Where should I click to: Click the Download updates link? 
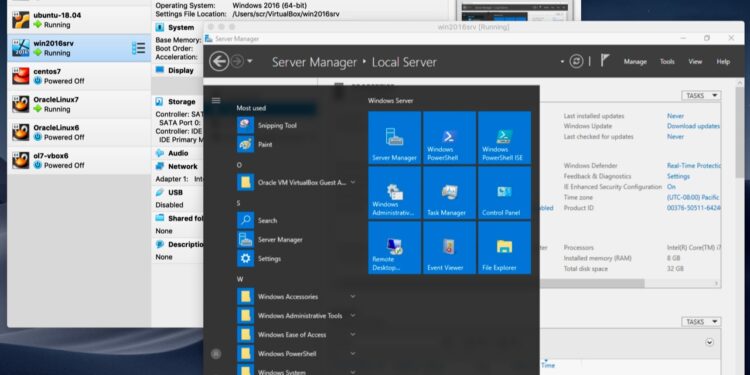tap(693, 126)
